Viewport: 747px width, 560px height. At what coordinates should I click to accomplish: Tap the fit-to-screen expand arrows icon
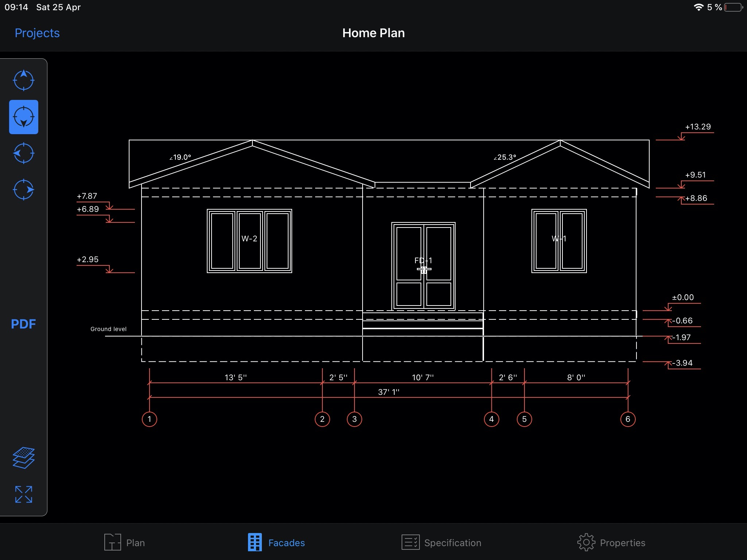(x=24, y=494)
